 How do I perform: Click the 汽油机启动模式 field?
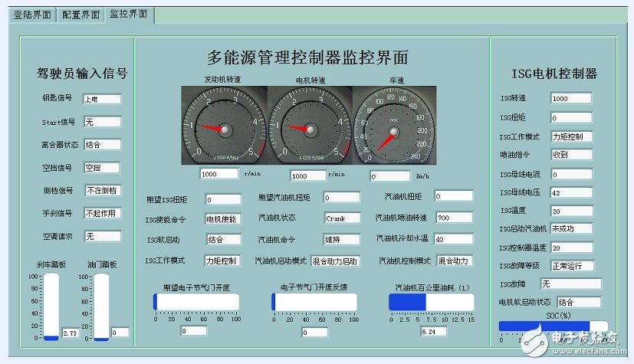(335, 261)
